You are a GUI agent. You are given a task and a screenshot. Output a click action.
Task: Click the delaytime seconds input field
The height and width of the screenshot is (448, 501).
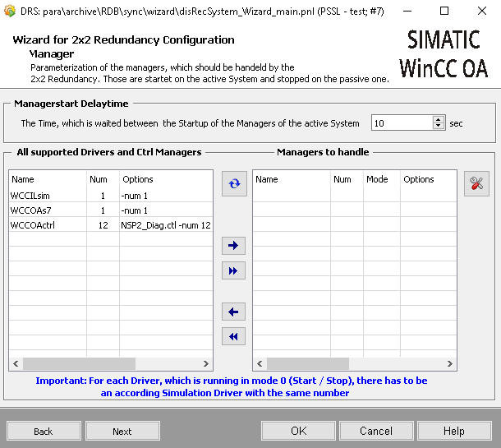[401, 123]
